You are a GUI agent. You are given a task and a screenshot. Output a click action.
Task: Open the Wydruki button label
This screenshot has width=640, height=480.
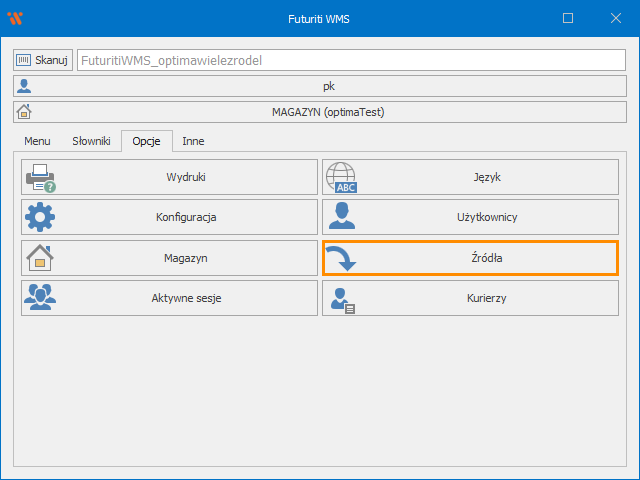click(186, 177)
